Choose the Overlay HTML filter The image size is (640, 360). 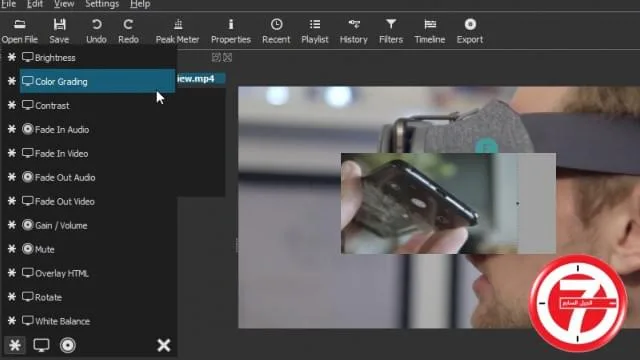click(x=98, y=273)
